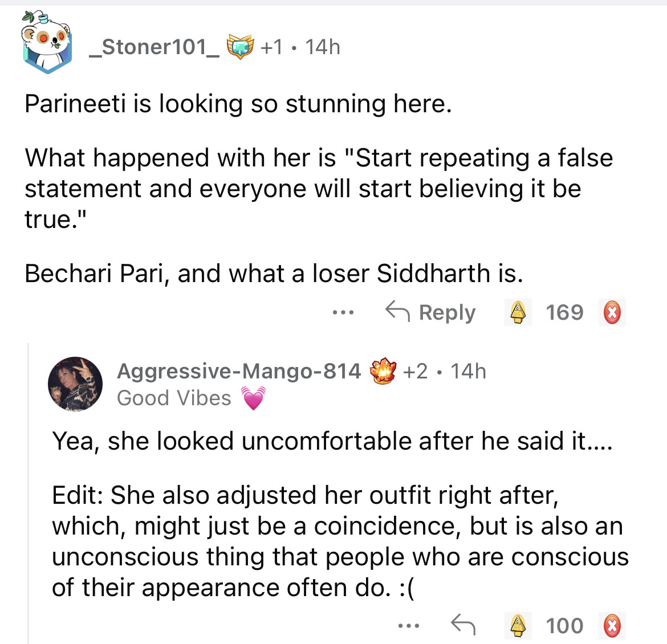667x644 pixels.
Task: Click the flame badge beside Aggressive-Mango-814
Action: point(383,371)
